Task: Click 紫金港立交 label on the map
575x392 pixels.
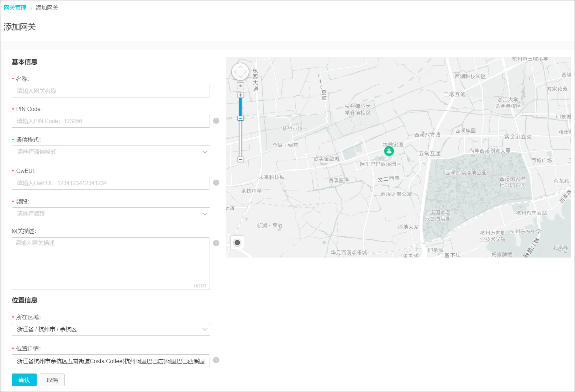Action: click(518, 137)
